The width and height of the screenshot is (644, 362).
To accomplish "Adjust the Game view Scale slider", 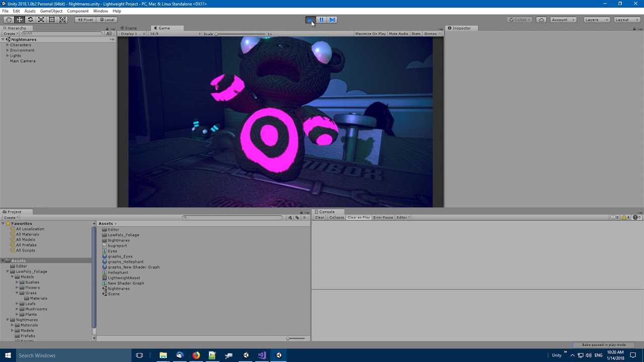I will tap(240, 34).
